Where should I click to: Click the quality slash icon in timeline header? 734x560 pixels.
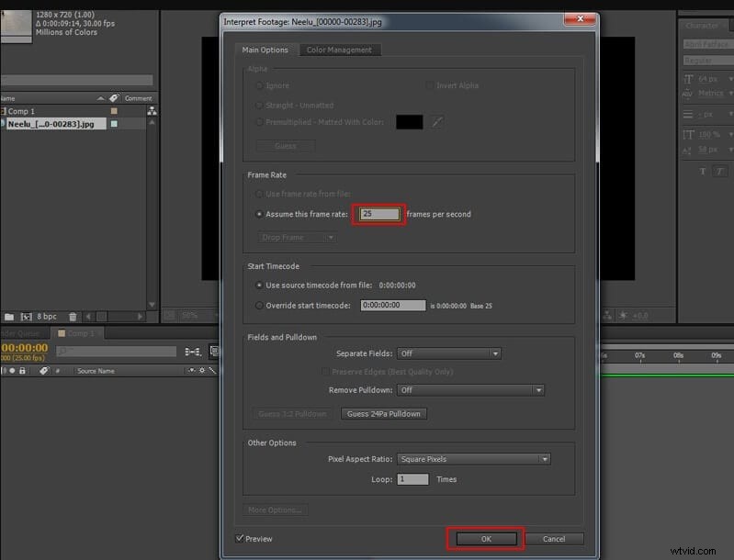pyautogui.click(x=212, y=371)
